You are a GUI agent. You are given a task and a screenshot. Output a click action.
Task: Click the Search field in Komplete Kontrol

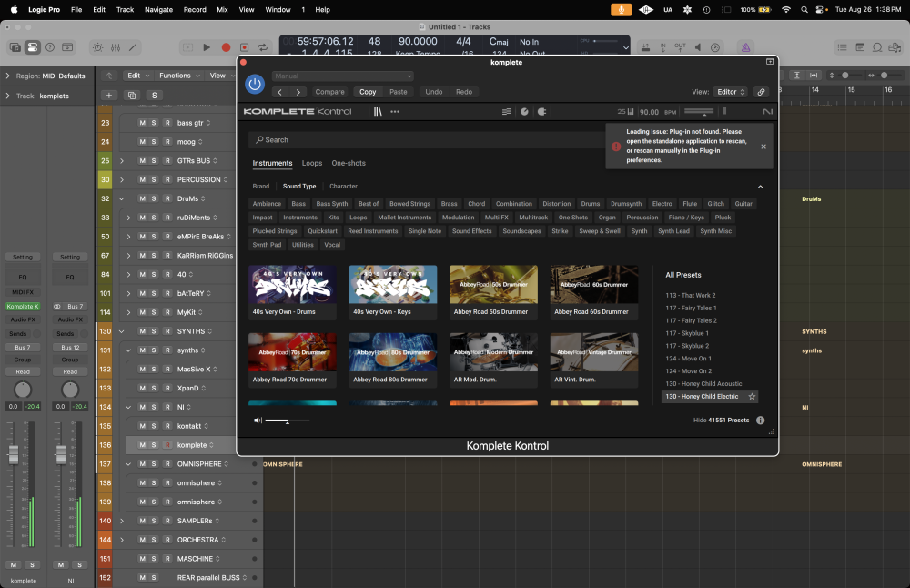pyautogui.click(x=427, y=140)
